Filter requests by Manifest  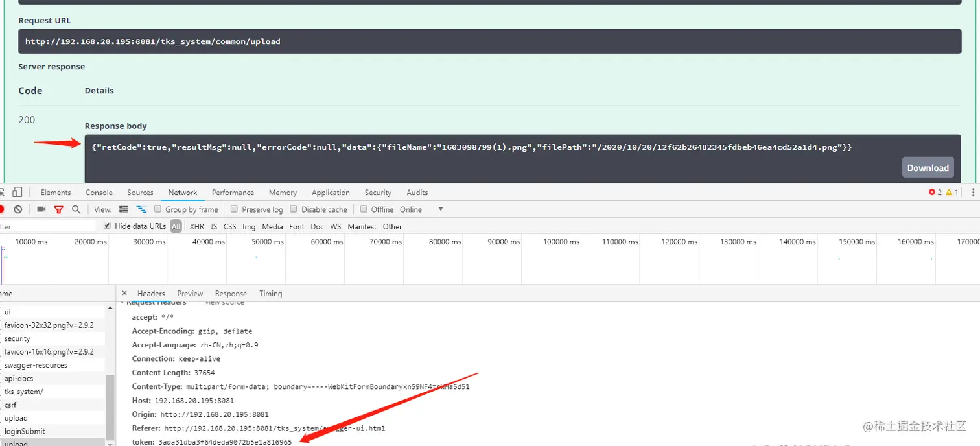(362, 226)
